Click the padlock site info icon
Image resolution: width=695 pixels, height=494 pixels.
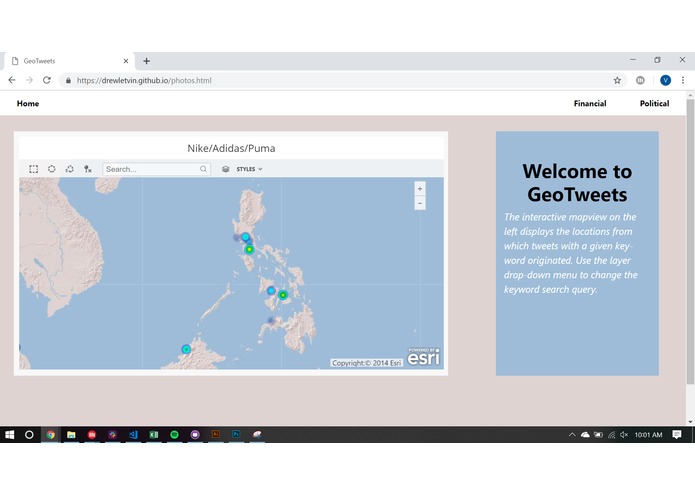click(68, 80)
